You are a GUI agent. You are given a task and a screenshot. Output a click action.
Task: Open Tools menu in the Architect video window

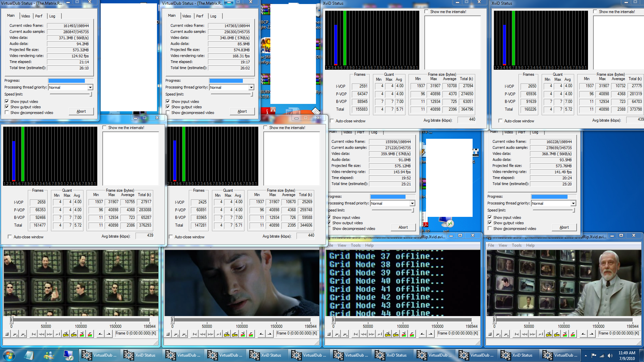(x=517, y=245)
